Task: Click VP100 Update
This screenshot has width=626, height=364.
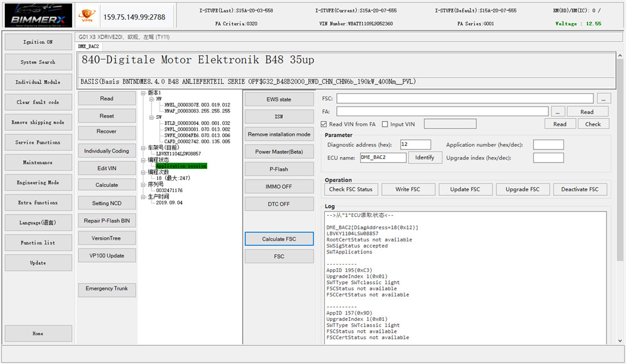Action: (106, 256)
